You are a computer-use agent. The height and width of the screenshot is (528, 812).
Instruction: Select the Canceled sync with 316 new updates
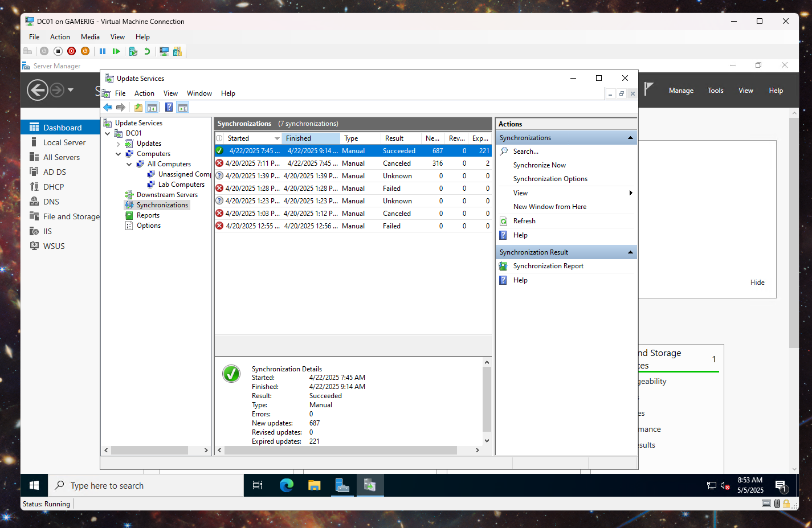[353, 163]
